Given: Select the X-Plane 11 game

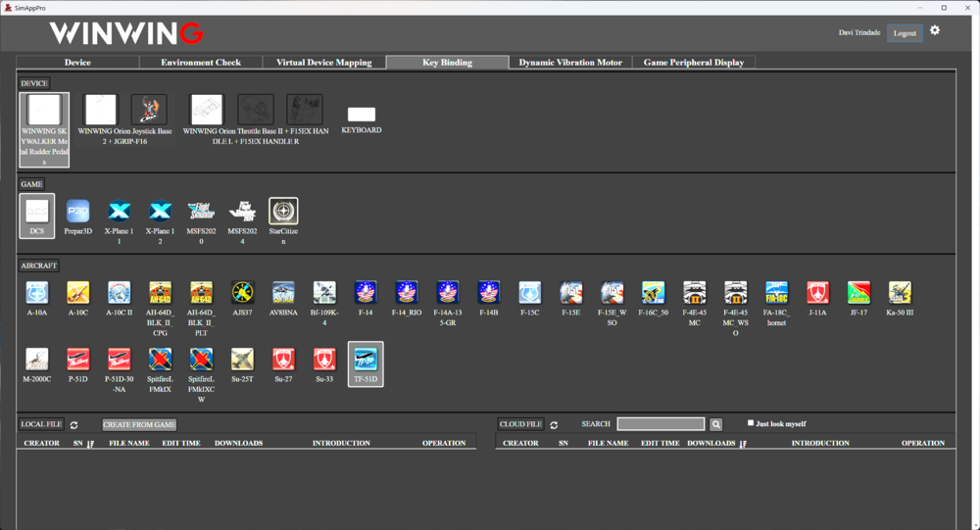Looking at the screenshot, I should pos(119,212).
